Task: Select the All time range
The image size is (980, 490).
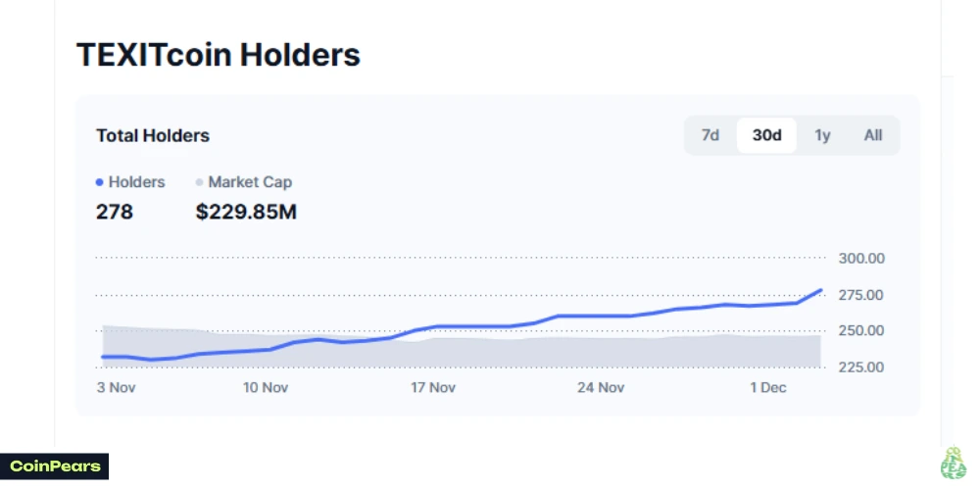Action: click(873, 135)
